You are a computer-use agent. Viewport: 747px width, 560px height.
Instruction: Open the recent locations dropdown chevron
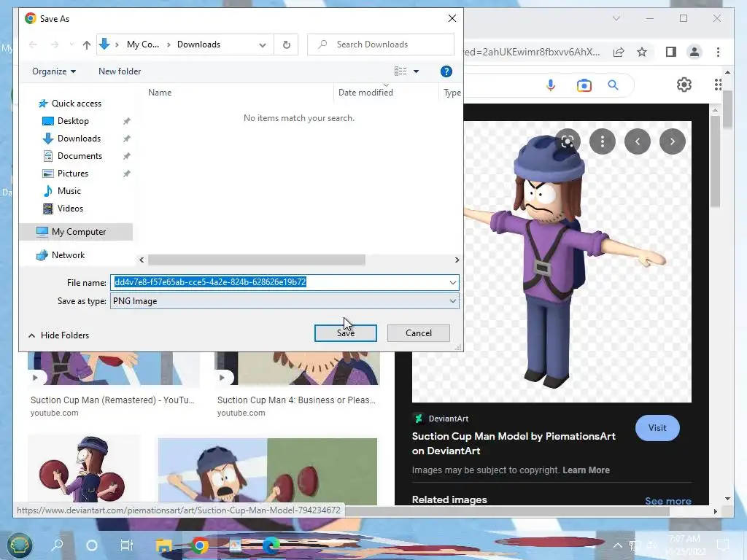point(71,44)
